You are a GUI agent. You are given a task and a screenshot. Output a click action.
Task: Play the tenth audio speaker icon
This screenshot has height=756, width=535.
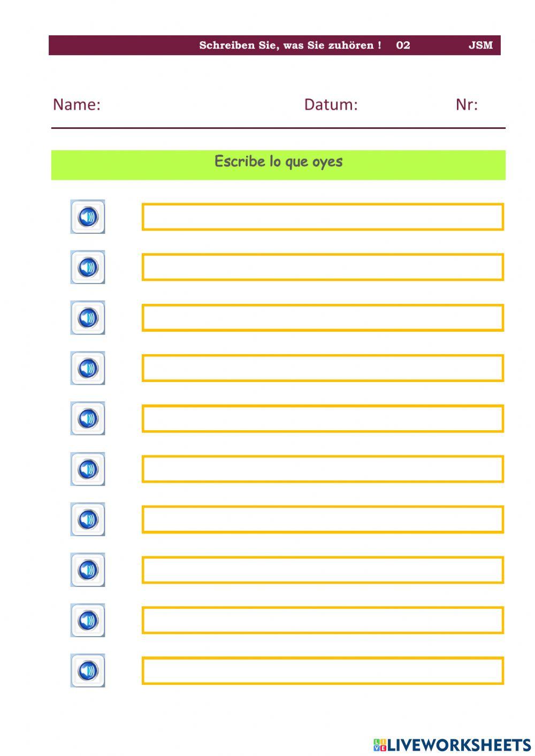pos(88,670)
